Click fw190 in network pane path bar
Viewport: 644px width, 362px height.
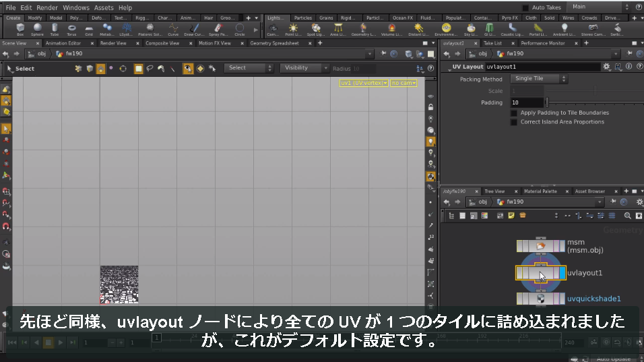tap(515, 202)
